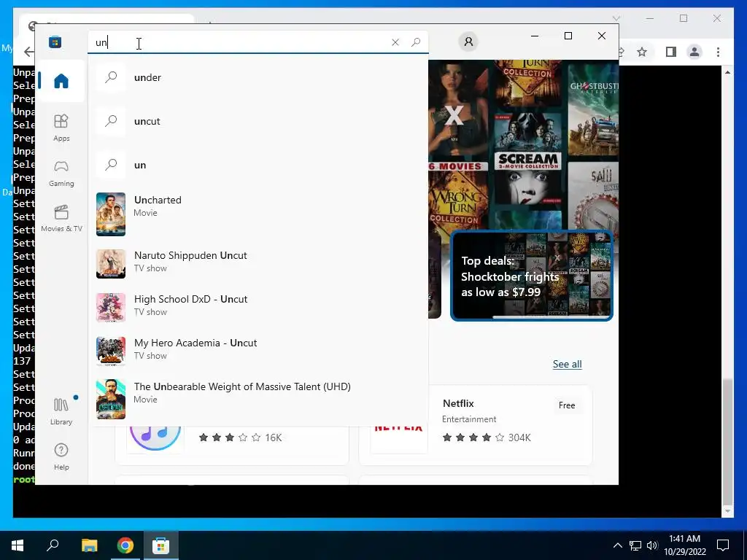Open the Top deals Shocktober frights banner
This screenshot has height=560, width=747.
[532, 276]
